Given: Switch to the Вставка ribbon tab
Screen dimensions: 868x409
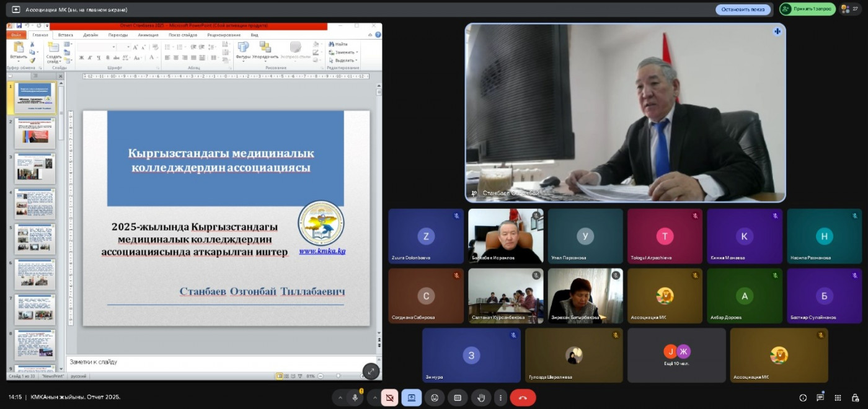Looking at the screenshot, I should pos(66,35).
